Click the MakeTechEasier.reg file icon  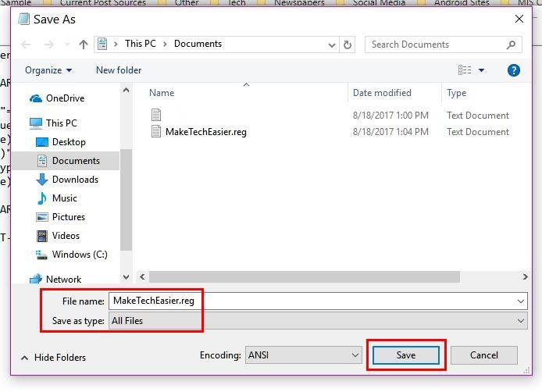click(156, 131)
